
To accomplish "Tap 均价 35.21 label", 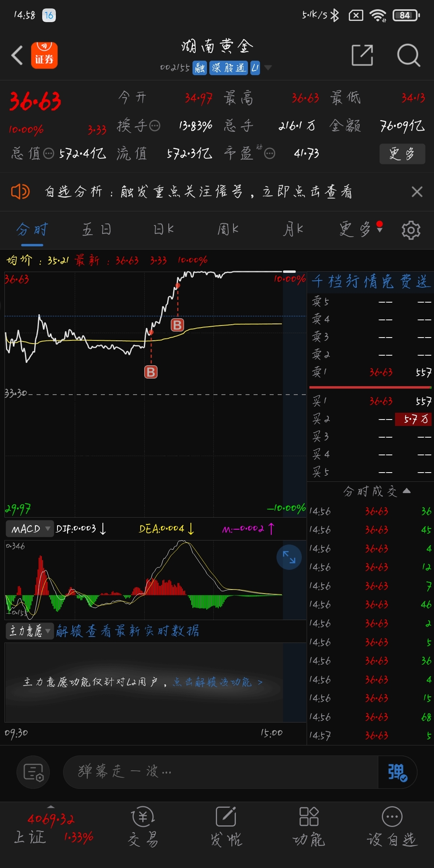I will coord(37,260).
